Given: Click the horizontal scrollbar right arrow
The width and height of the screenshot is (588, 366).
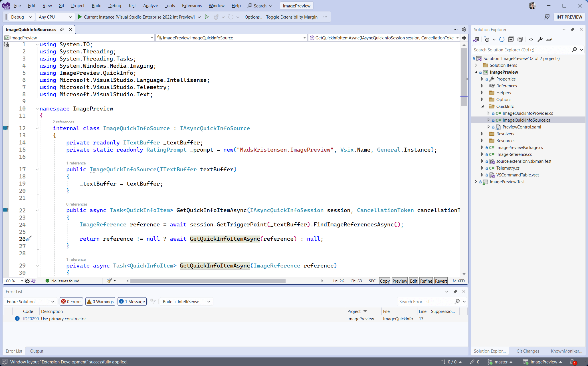Looking at the screenshot, I should 322,281.
